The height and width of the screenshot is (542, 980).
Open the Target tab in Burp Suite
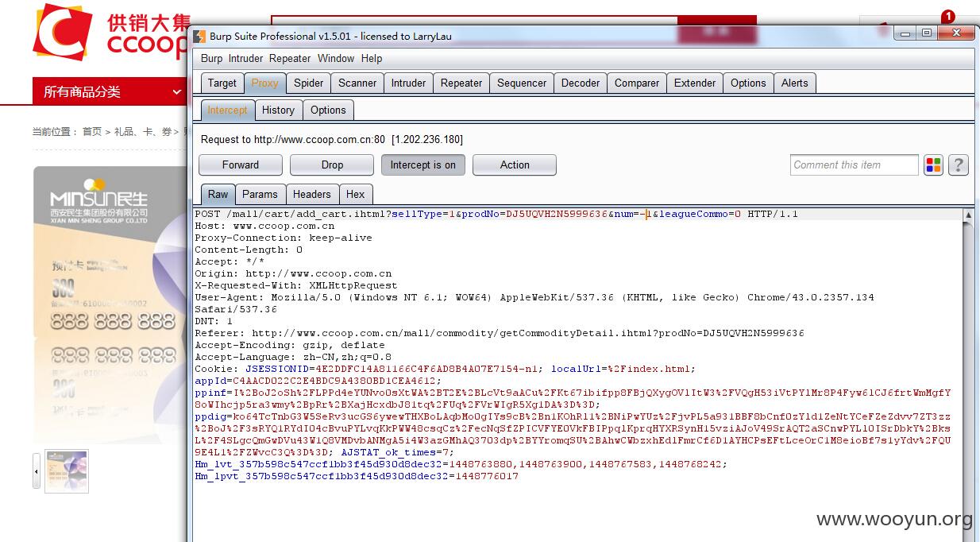tap(222, 83)
